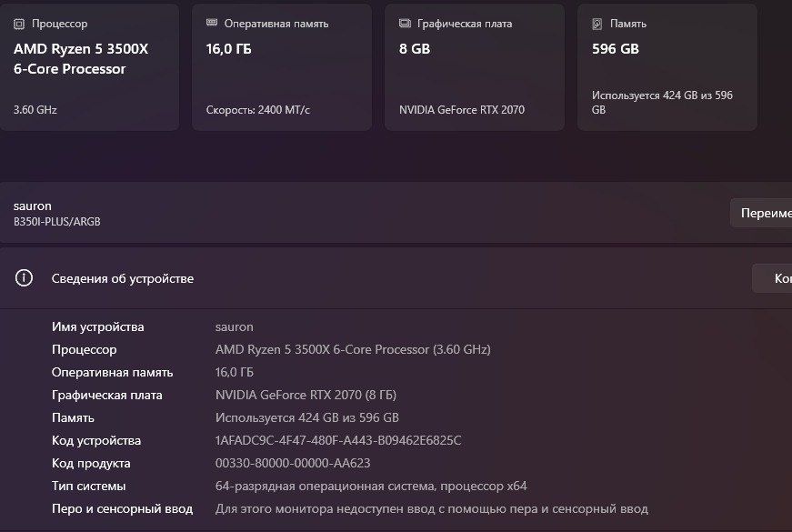This screenshot has width=792, height=532.
Task: Select the product ID 00330-80000-00000-AA623
Action: [x=293, y=463]
